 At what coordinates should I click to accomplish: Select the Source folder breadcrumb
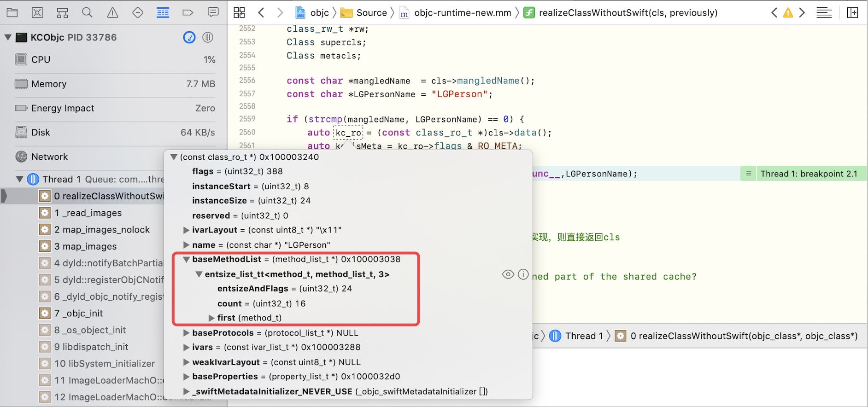(x=364, y=12)
